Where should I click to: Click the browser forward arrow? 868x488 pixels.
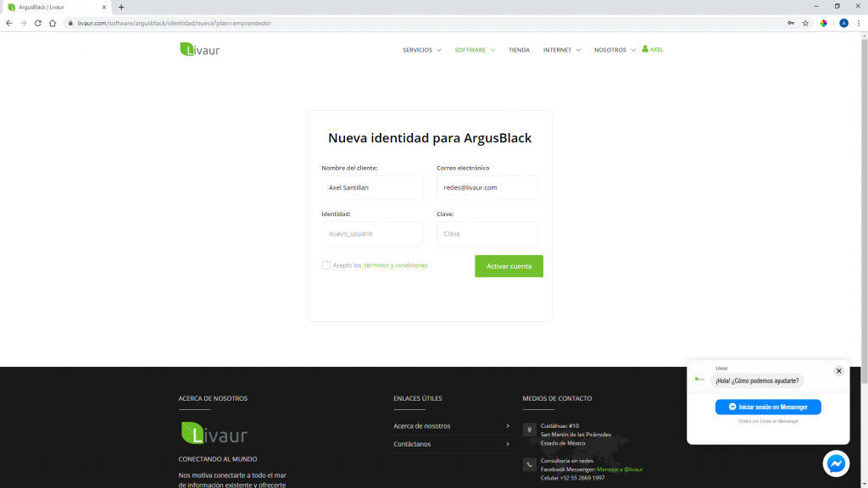pos(23,23)
